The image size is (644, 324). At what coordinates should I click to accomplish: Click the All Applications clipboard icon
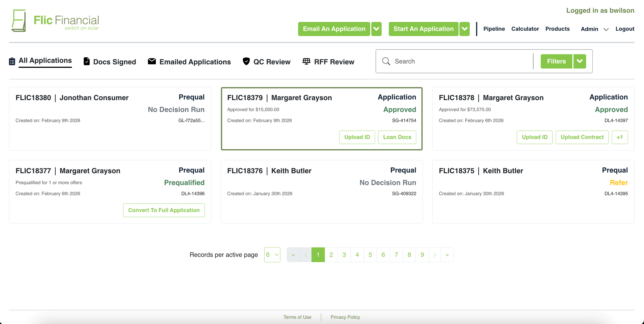(12, 61)
